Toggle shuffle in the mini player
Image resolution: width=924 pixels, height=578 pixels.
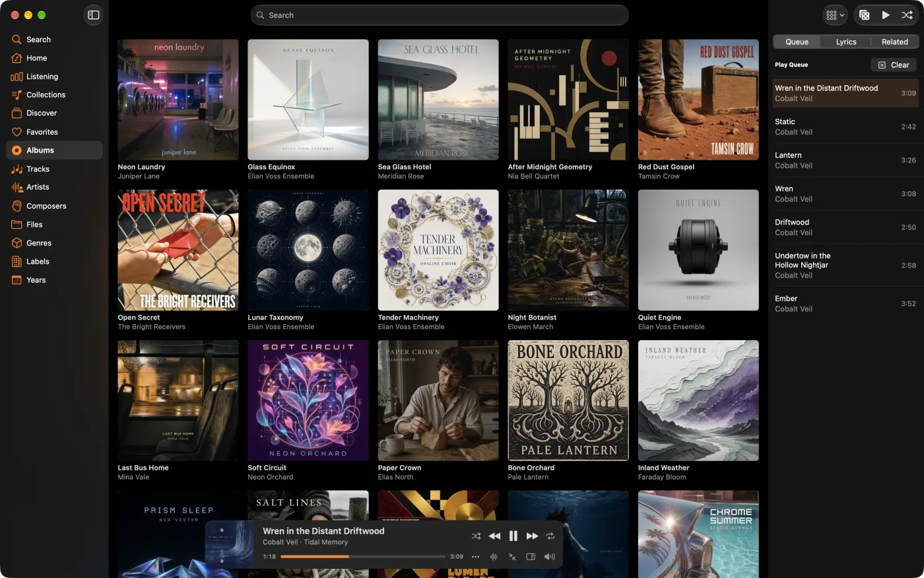pyautogui.click(x=476, y=536)
